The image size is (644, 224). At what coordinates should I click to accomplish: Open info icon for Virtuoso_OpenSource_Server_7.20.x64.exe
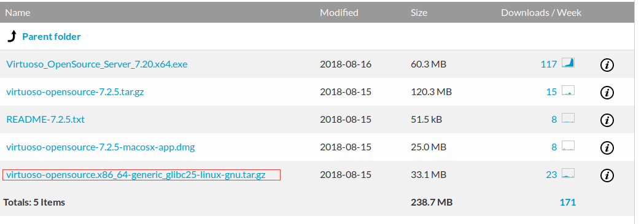pos(607,65)
